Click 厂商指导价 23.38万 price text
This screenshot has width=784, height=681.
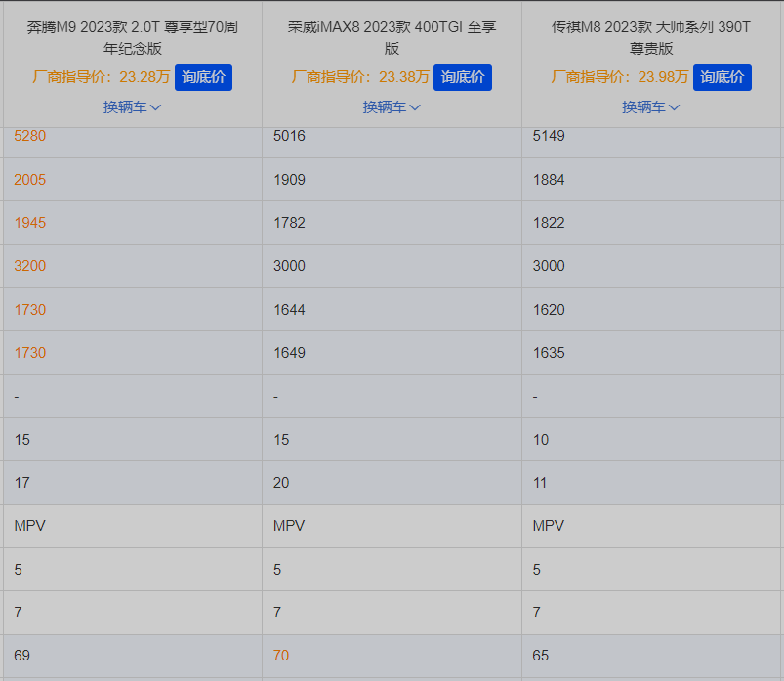point(360,77)
